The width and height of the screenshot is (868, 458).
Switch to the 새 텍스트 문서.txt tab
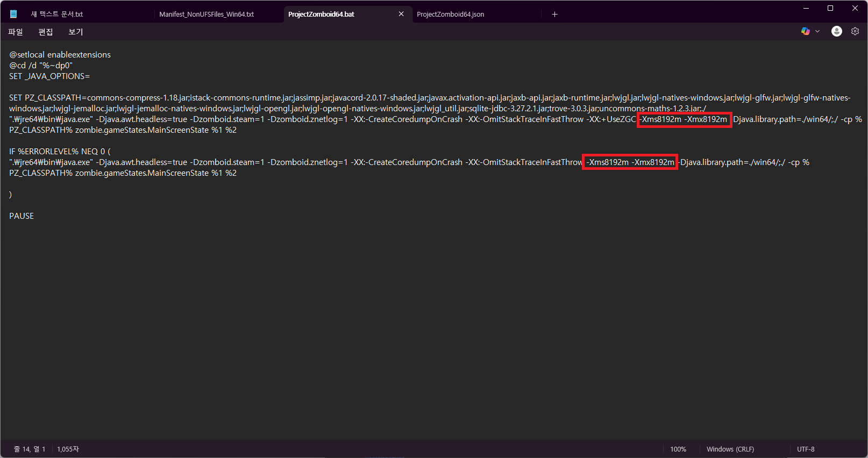(x=57, y=14)
